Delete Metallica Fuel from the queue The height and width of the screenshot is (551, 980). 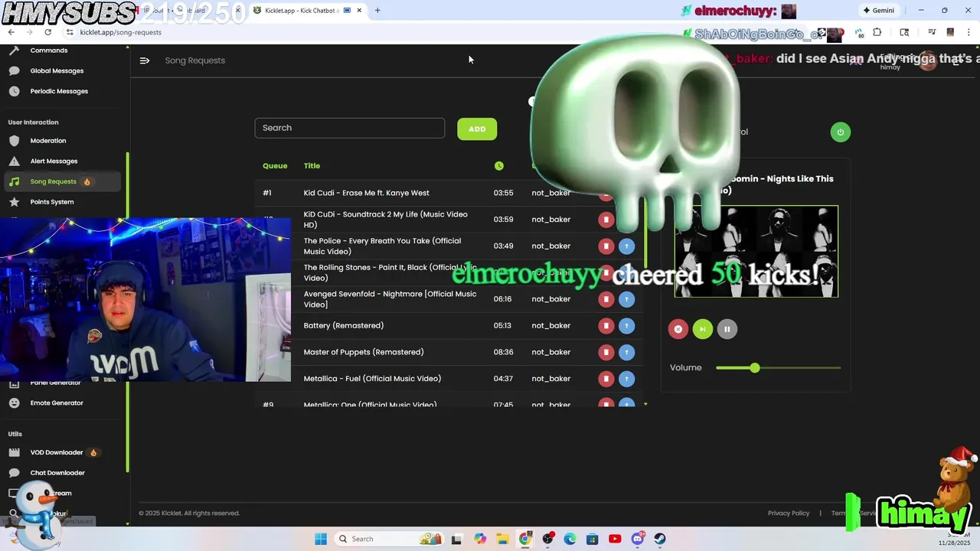[x=606, y=379]
